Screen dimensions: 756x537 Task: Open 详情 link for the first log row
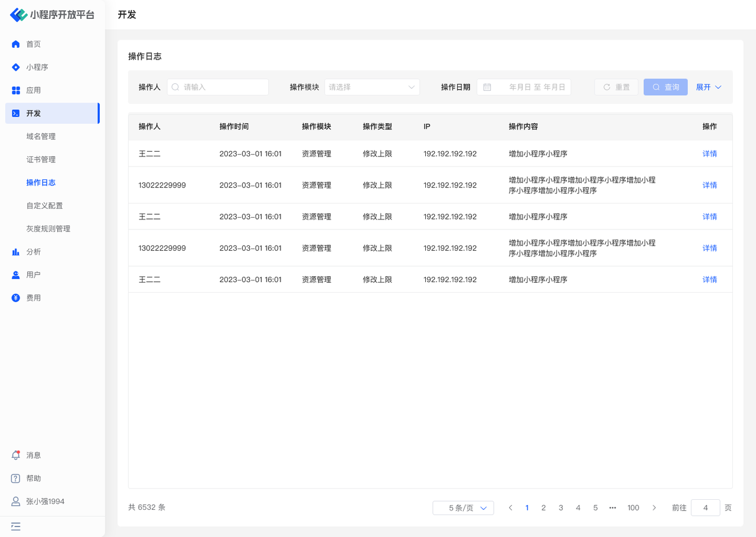pos(709,154)
